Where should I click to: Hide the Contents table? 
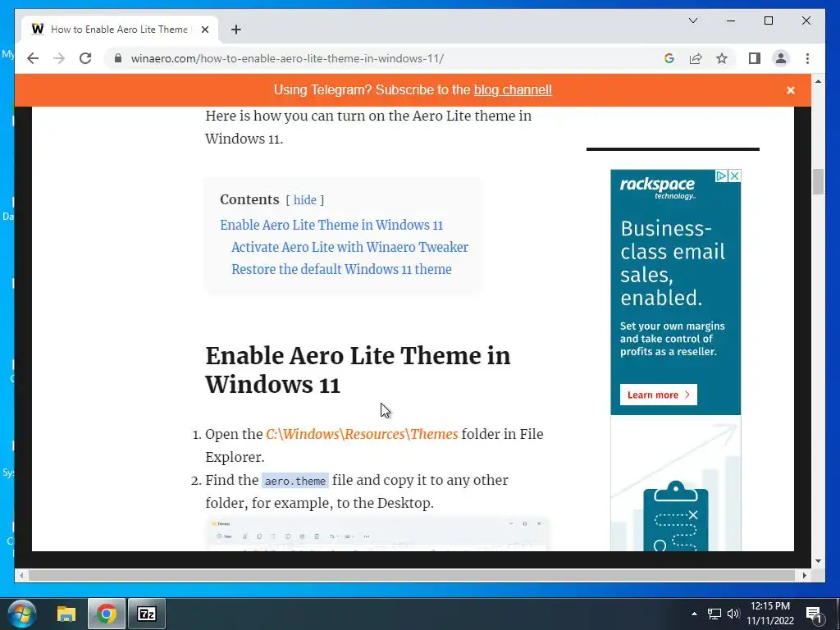(305, 200)
